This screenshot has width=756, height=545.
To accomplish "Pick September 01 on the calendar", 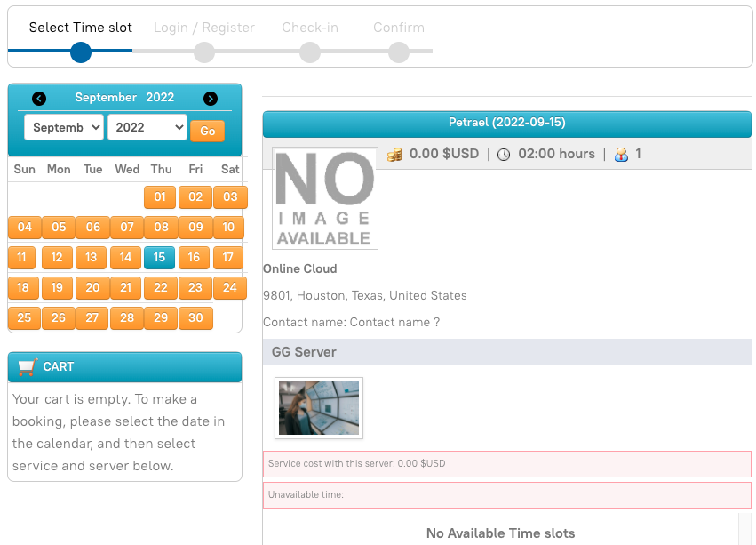I will 160,197.
